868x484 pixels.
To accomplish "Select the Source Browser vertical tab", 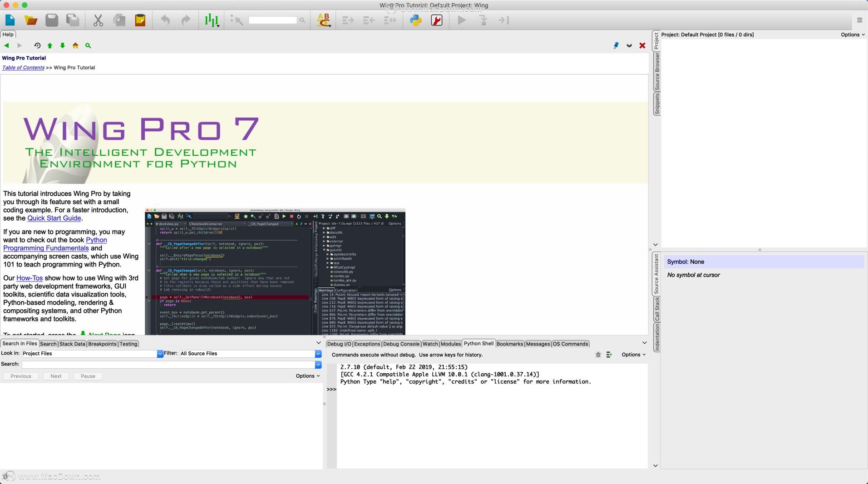I will [656, 71].
